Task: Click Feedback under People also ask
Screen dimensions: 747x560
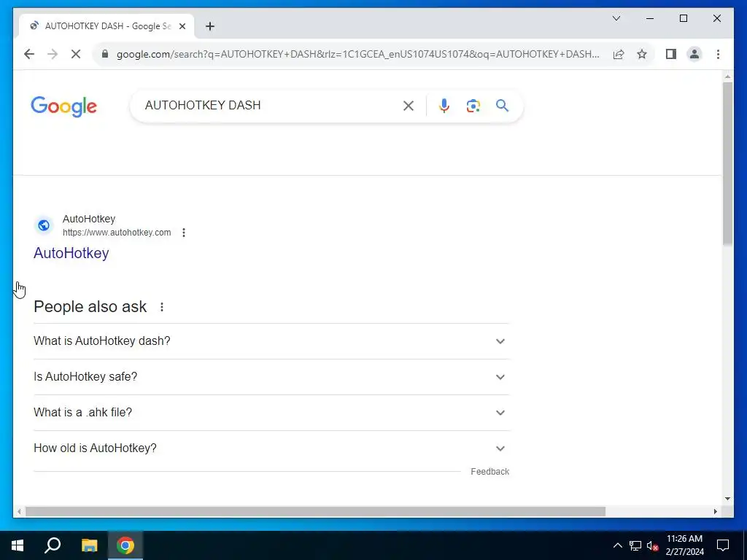Action: coord(489,472)
